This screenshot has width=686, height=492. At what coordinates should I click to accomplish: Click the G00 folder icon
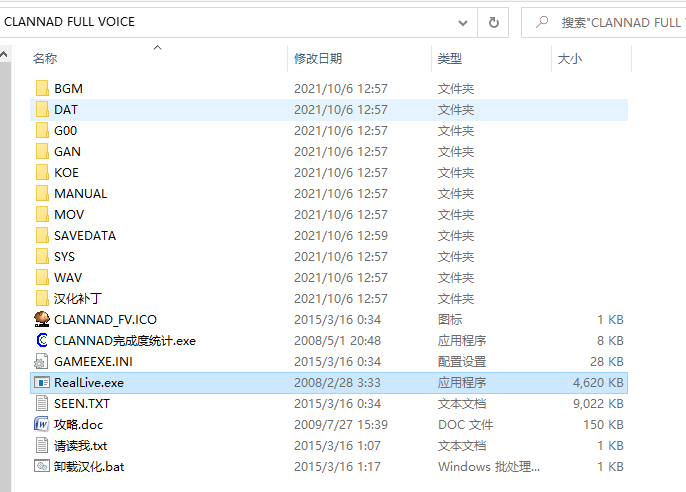(x=42, y=130)
